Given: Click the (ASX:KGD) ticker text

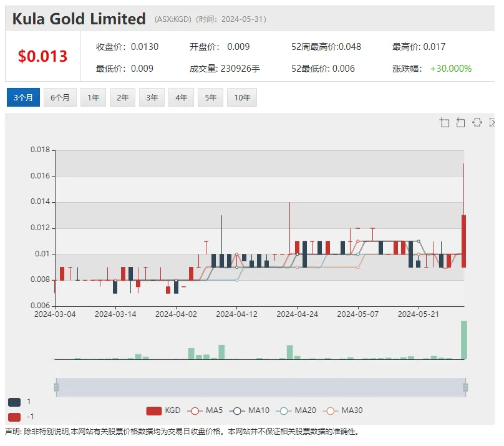Looking at the screenshot, I should pos(173,19).
